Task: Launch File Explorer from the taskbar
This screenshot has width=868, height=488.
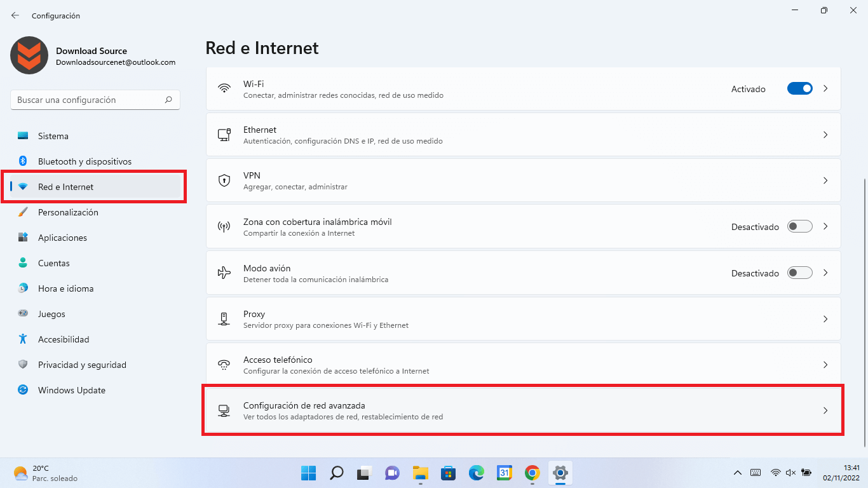Action: pos(420,473)
